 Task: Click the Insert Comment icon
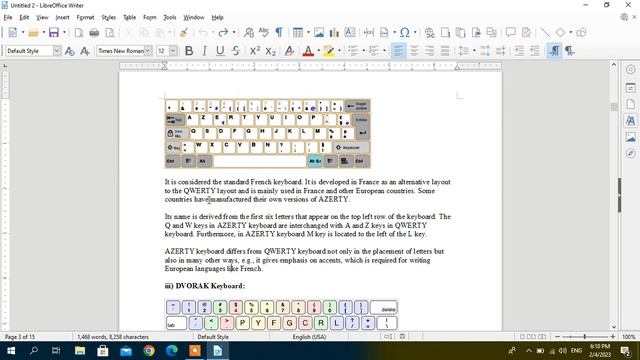[511, 32]
